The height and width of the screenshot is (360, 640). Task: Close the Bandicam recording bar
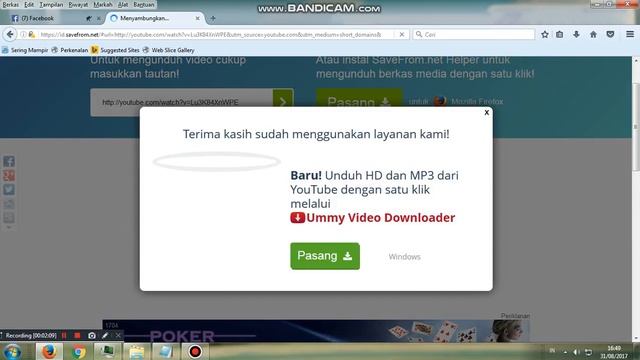(x=118, y=336)
